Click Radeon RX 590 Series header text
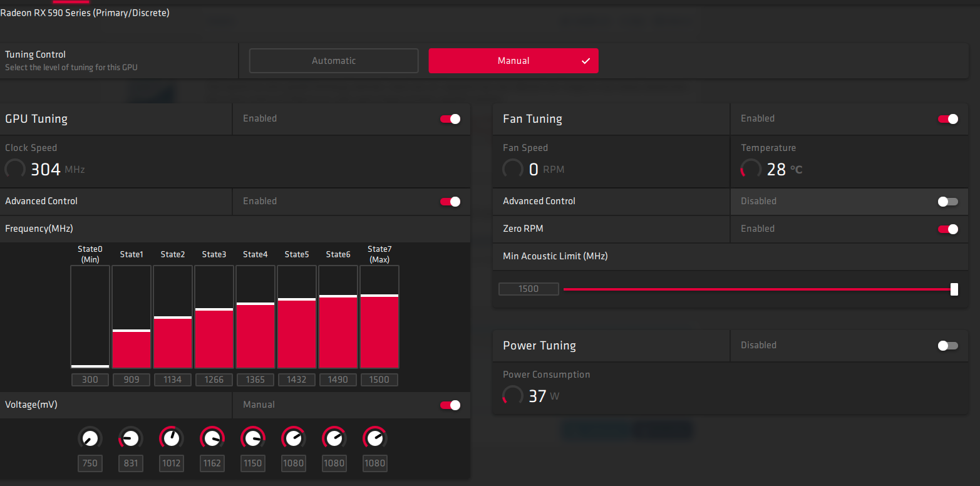 click(x=85, y=13)
